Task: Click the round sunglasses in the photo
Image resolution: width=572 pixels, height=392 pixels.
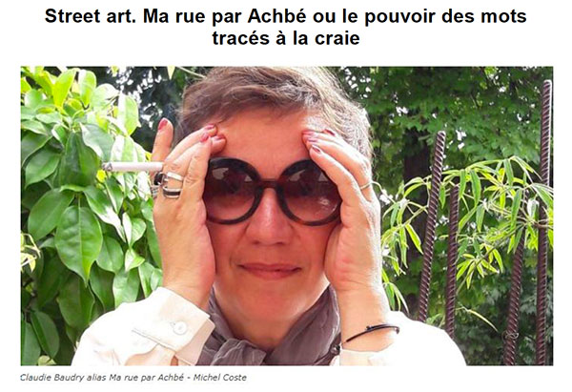Action: point(272,191)
